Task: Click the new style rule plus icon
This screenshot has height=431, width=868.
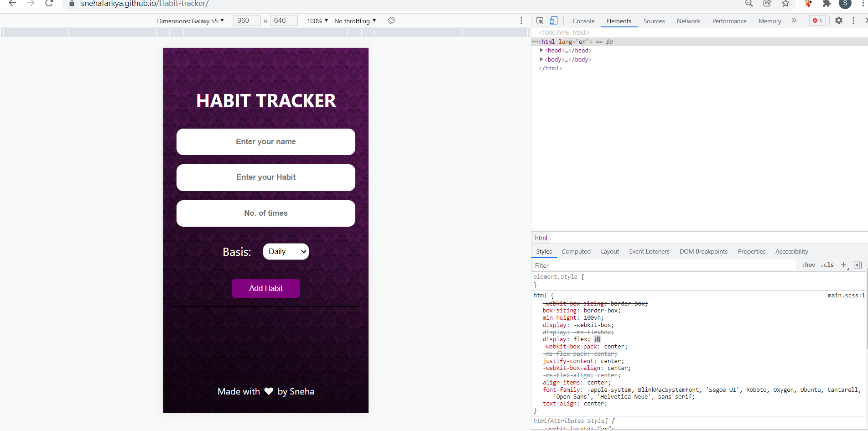Action: click(x=843, y=265)
